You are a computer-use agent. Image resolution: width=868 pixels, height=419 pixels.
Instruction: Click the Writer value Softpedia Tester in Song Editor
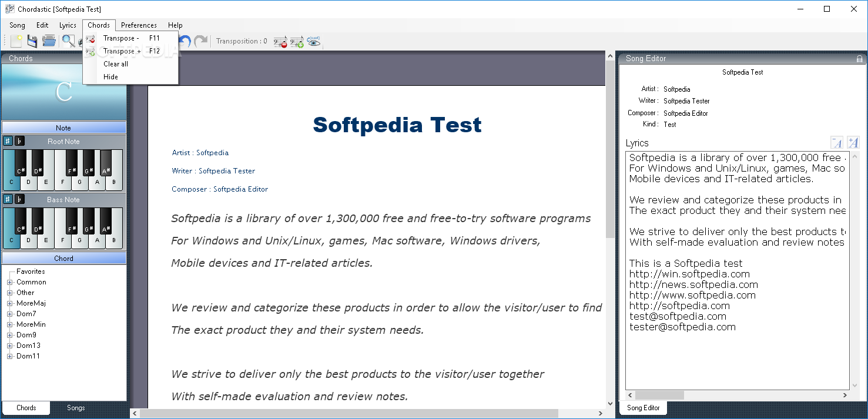686,101
